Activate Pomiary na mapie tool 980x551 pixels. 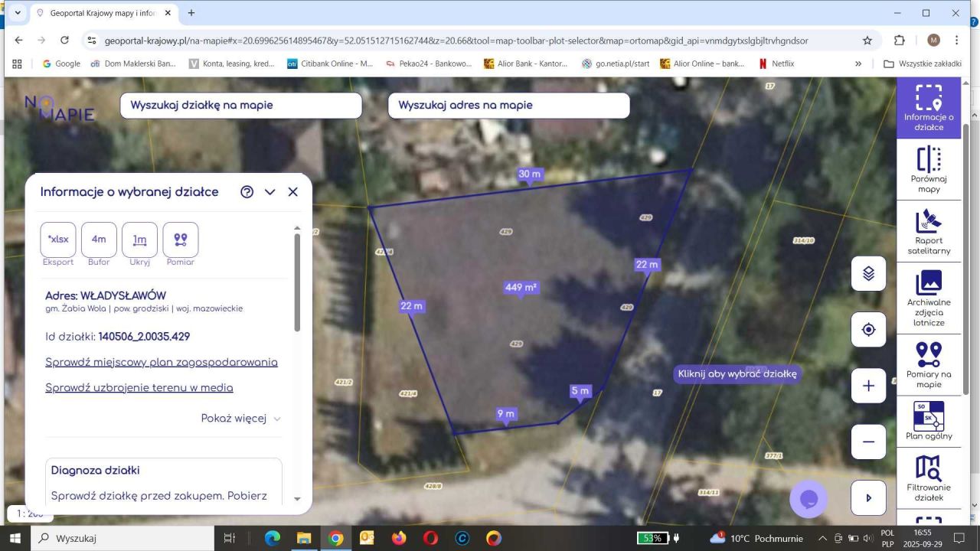(928, 364)
